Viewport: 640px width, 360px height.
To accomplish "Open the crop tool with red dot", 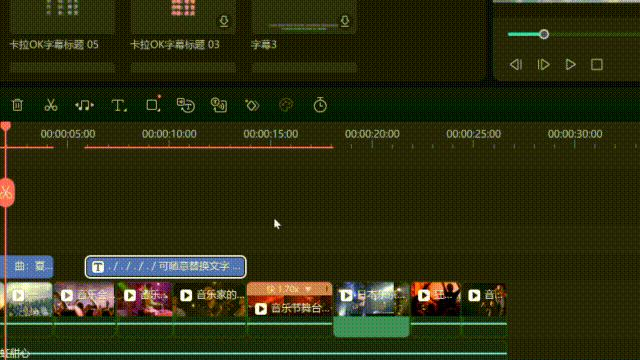I will 153,104.
